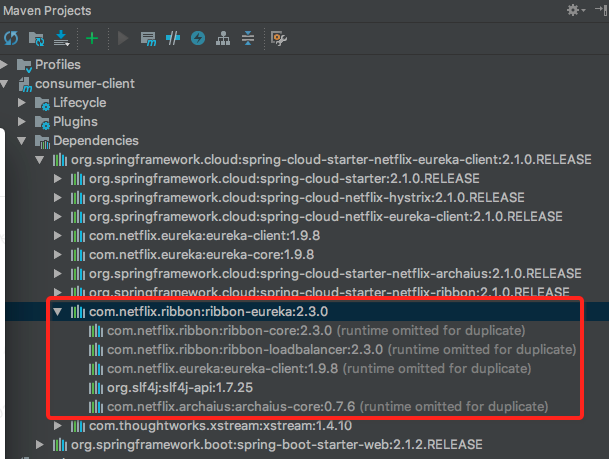This screenshot has width=609, height=459.
Task: Click library icon beside slf4j-api:1.7.25
Action: [96, 388]
